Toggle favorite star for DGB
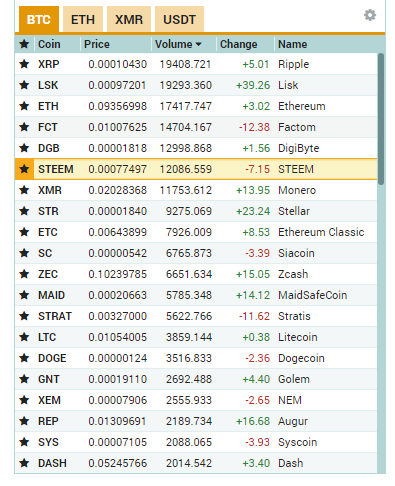Screen dimensions: 395x486 [x=24, y=148]
